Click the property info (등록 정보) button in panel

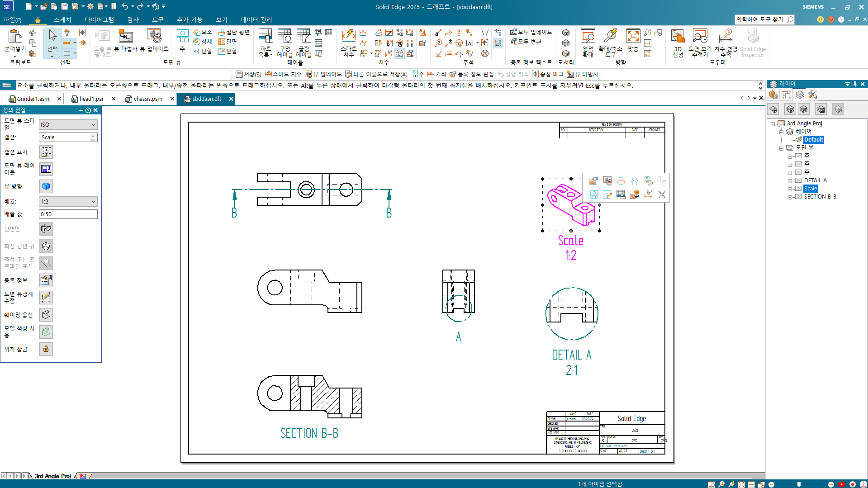[46, 280]
